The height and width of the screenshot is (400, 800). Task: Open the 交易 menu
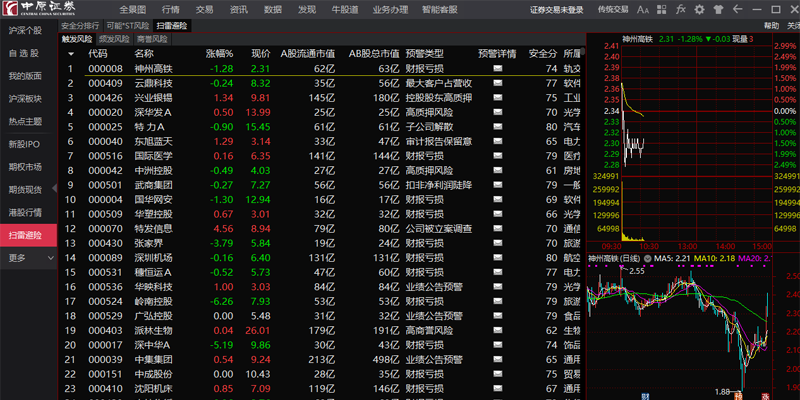205,10
